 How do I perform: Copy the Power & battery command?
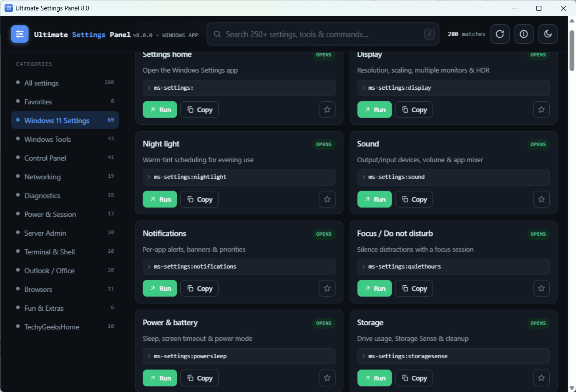pos(200,378)
